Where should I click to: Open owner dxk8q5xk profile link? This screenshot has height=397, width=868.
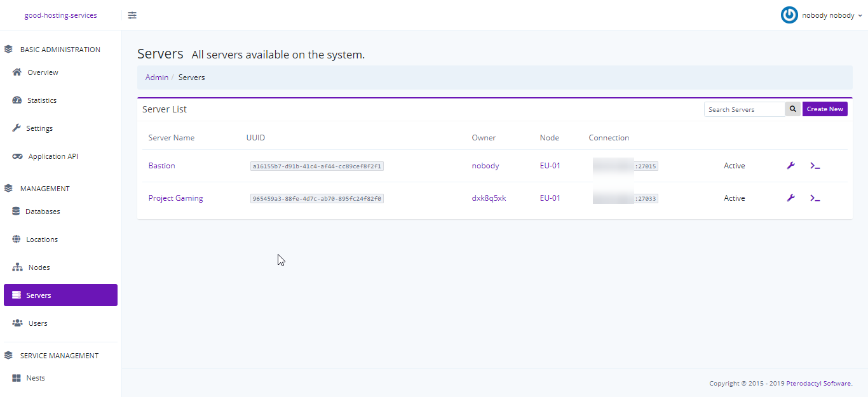click(489, 198)
